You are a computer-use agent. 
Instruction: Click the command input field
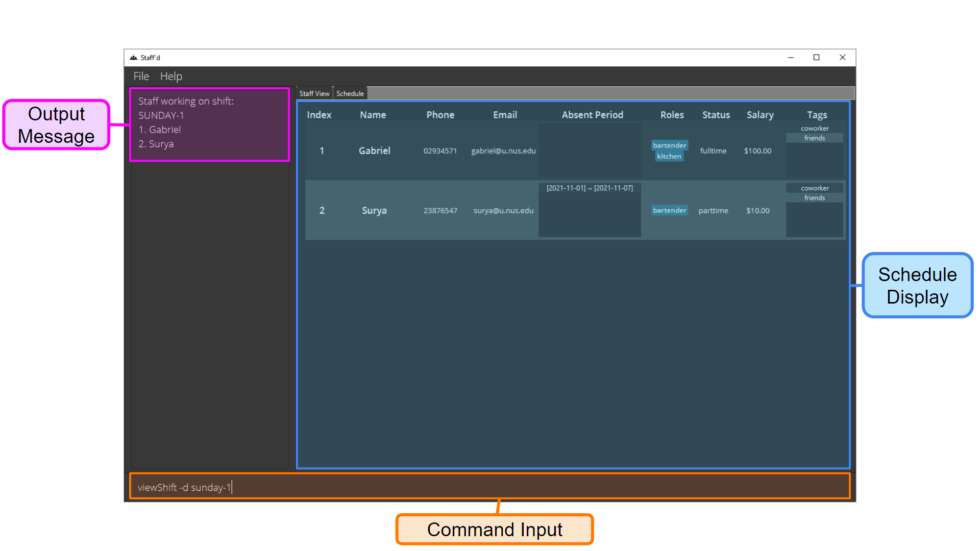click(490, 487)
